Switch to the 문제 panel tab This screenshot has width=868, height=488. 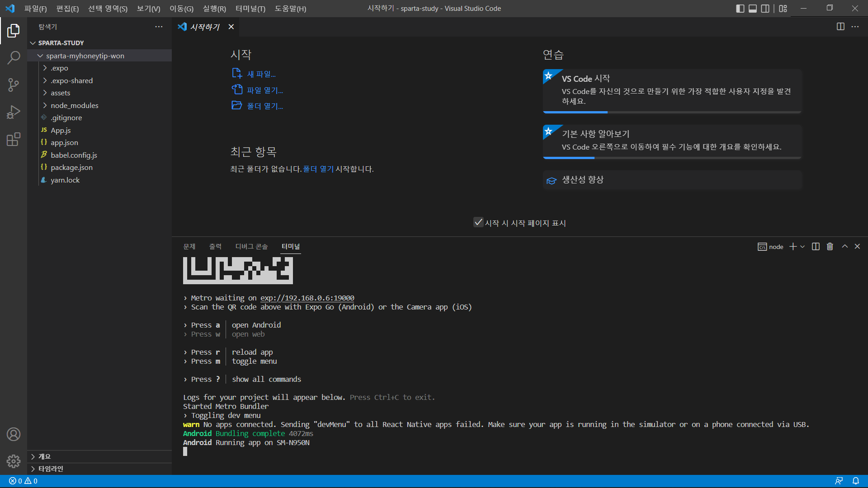click(x=189, y=246)
